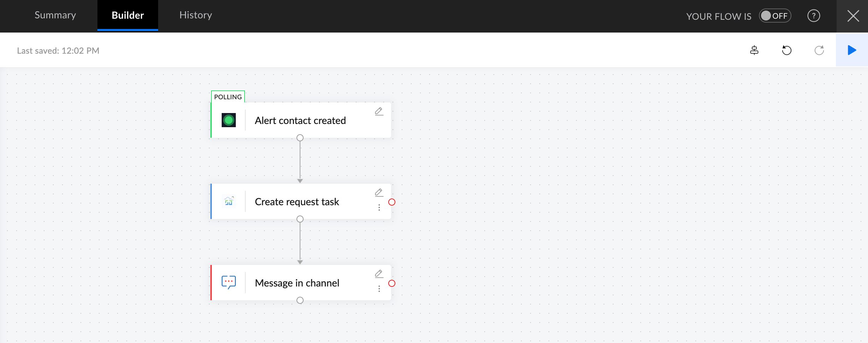This screenshot has width=868, height=343.
Task: Edit the Create request task step
Action: [379, 193]
